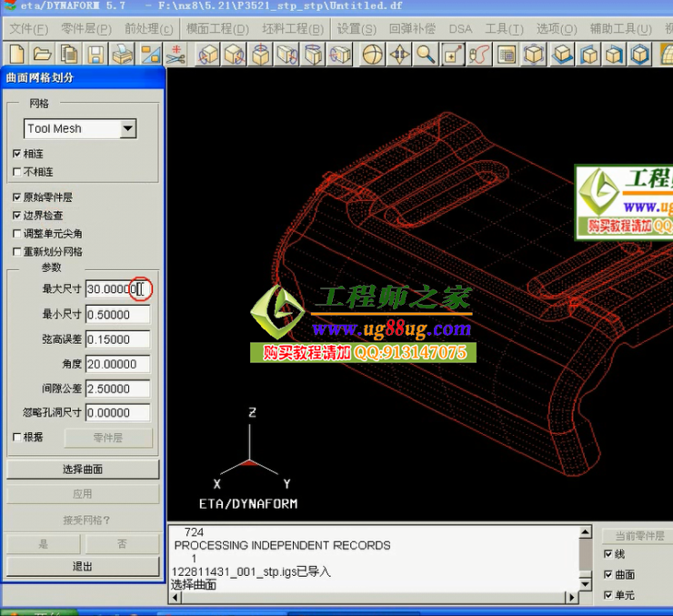Toggle the 单元 display checkbox
Viewport: 673px width, 616px height.
(608, 595)
